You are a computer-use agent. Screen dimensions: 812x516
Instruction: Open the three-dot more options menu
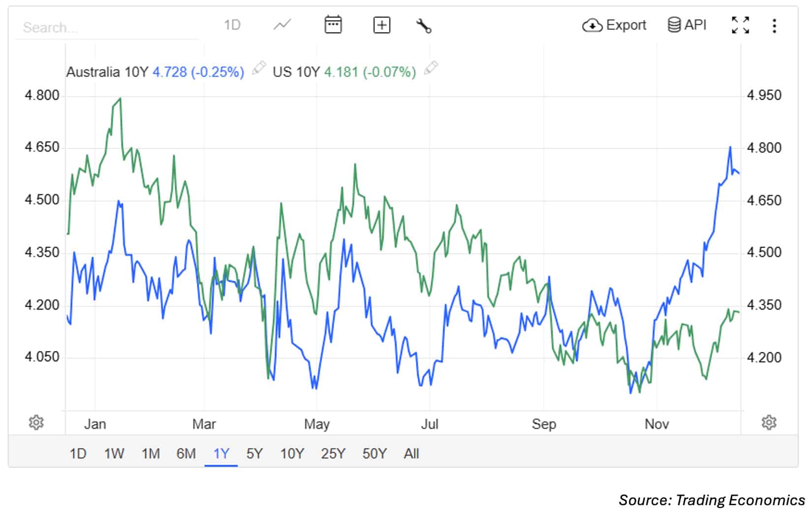(x=774, y=26)
